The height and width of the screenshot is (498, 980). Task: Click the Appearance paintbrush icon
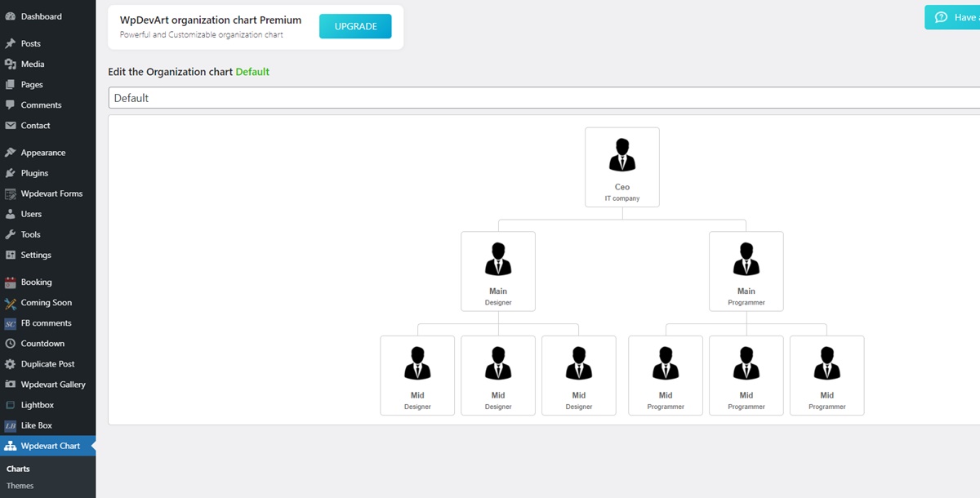coord(11,153)
